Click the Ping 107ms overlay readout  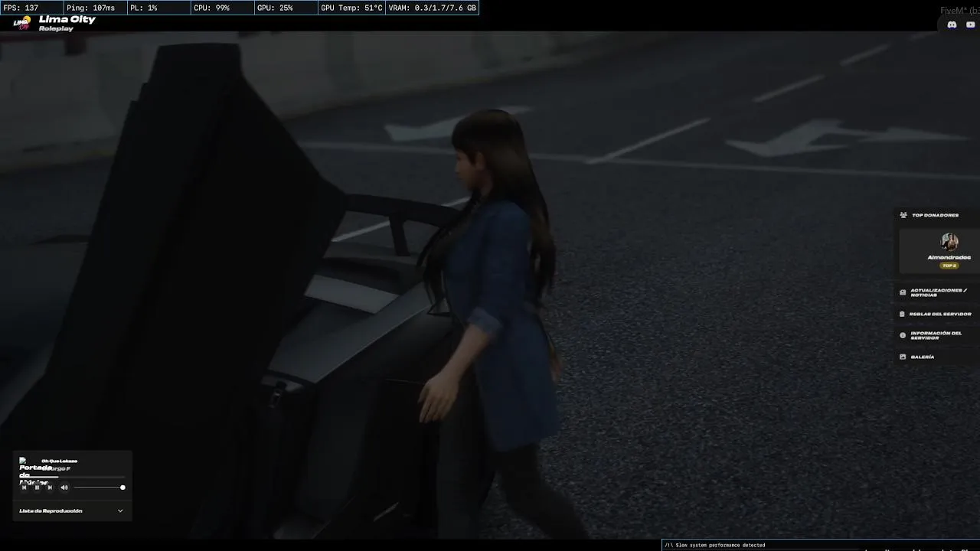(95, 8)
